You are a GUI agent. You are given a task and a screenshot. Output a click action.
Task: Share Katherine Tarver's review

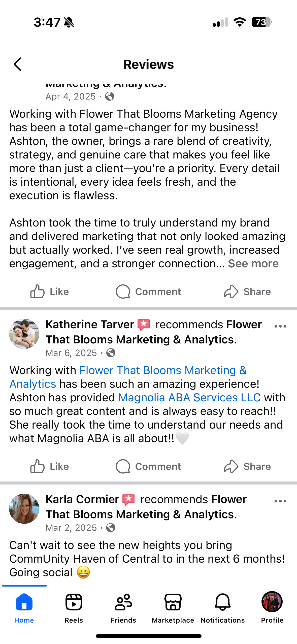click(247, 466)
